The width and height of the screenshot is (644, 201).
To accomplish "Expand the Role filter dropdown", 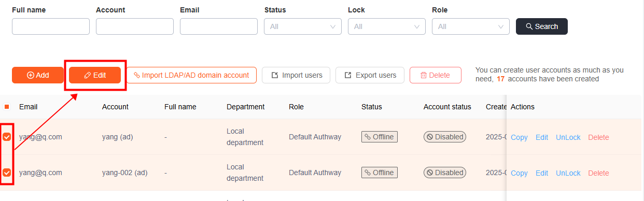I will 471,26.
